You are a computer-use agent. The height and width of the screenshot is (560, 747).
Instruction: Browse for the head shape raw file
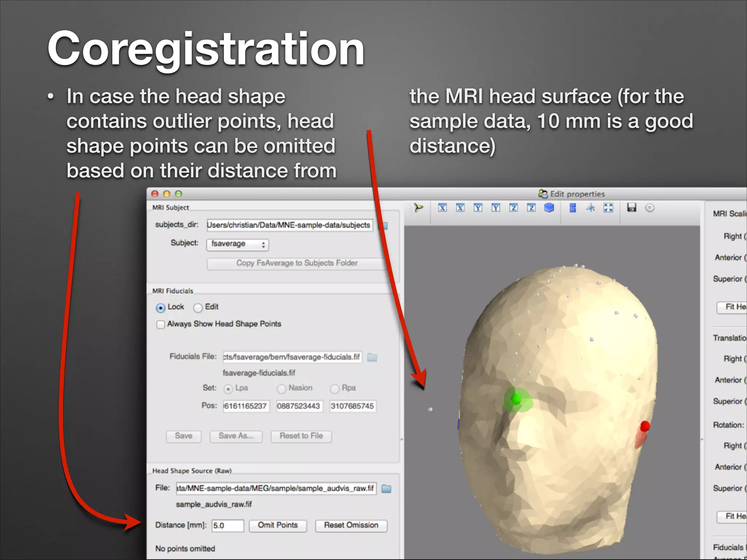pos(386,489)
